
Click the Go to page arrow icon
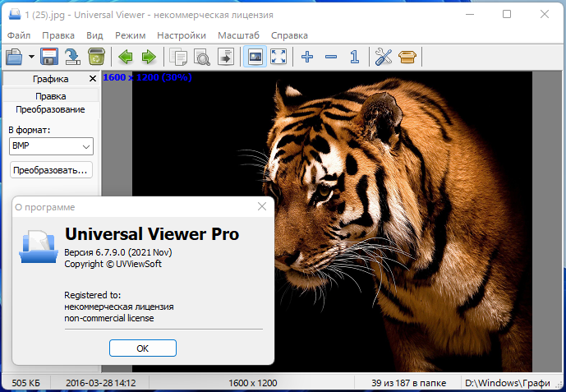point(226,57)
